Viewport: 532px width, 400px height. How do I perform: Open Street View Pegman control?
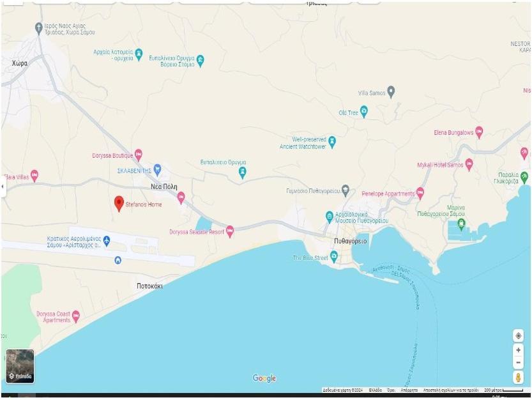[518, 378]
